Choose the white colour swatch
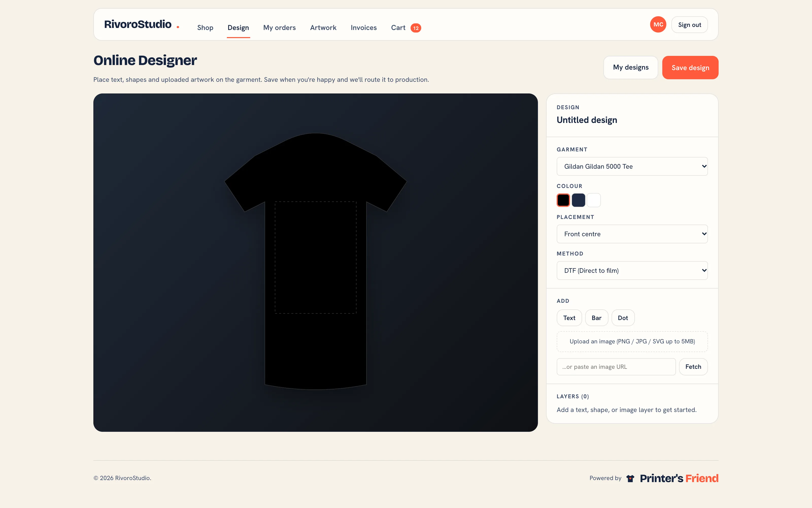The width and height of the screenshot is (812, 508). (x=594, y=200)
